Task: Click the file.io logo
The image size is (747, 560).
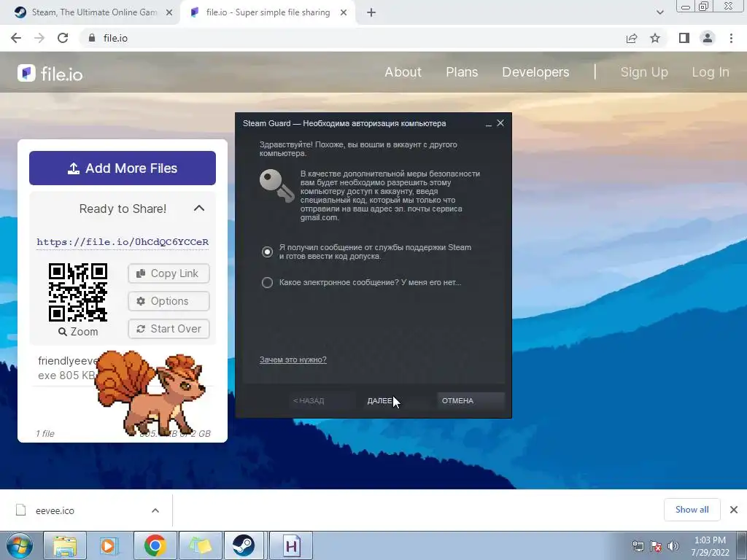Action: (x=50, y=74)
